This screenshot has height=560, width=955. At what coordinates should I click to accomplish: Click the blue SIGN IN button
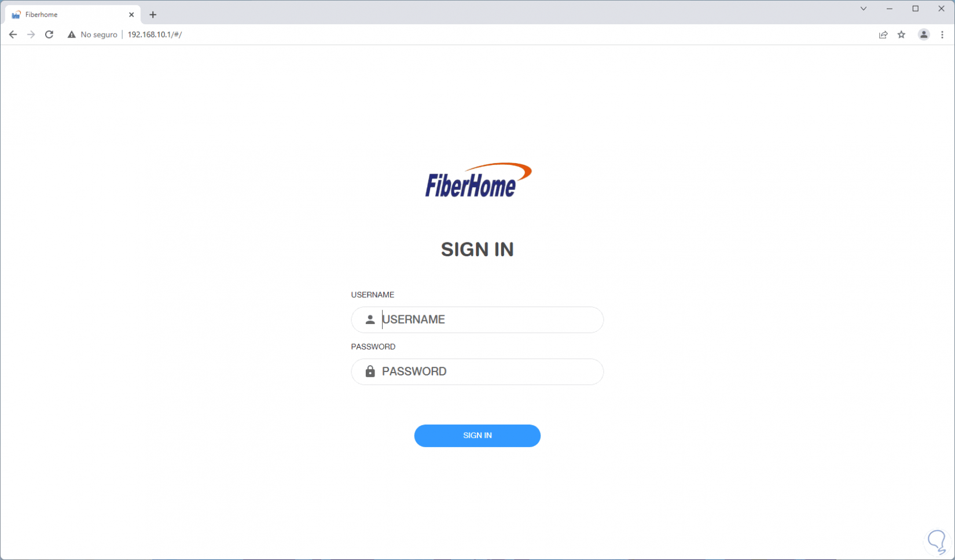tap(477, 436)
